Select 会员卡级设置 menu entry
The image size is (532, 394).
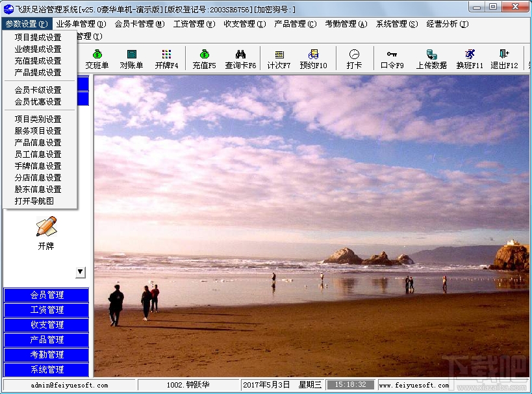click(x=40, y=90)
